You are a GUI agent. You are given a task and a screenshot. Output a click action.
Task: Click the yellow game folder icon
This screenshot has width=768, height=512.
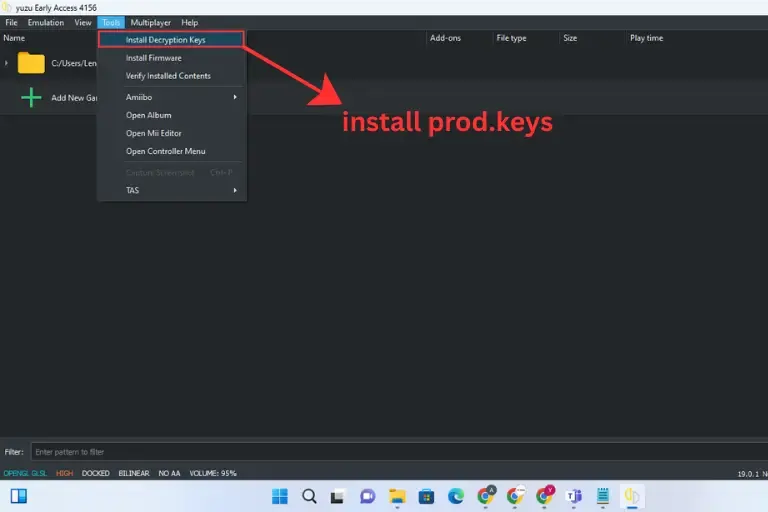[31, 63]
